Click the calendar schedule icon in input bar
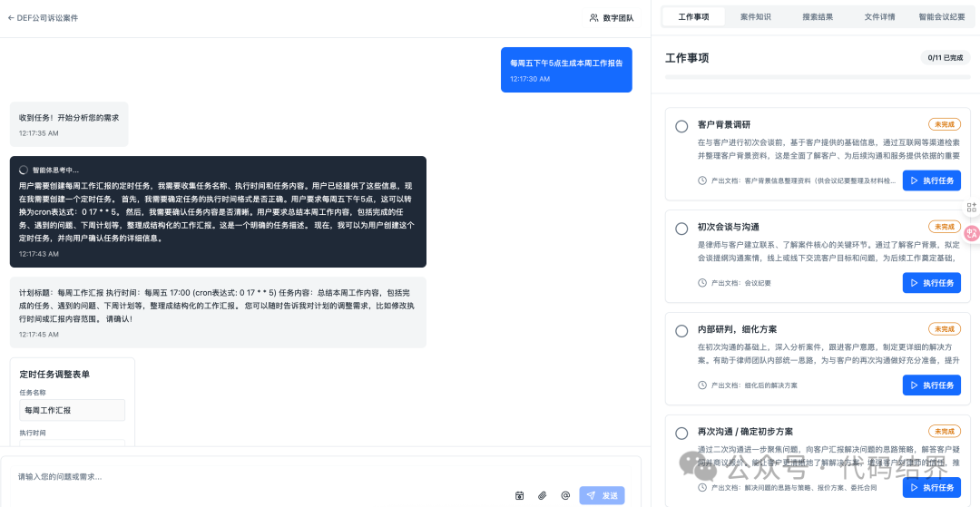Viewport: 980px width, 507px height. pos(520,495)
